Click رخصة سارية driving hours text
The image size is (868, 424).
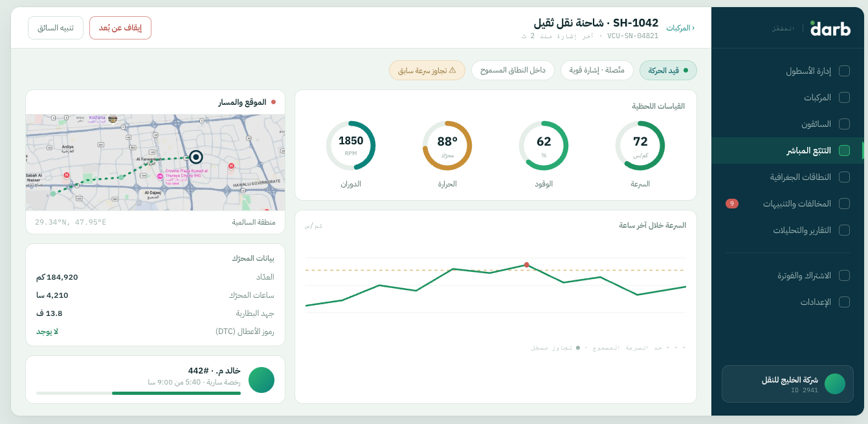pos(194,383)
